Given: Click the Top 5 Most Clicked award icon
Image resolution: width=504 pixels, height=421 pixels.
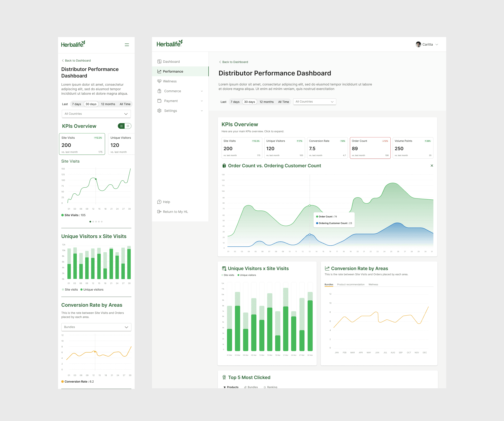Looking at the screenshot, I should pyautogui.click(x=224, y=377).
